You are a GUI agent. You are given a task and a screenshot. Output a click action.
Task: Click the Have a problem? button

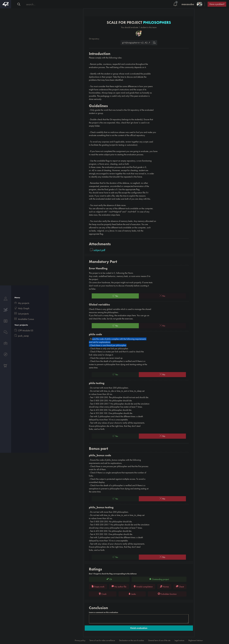216,4
